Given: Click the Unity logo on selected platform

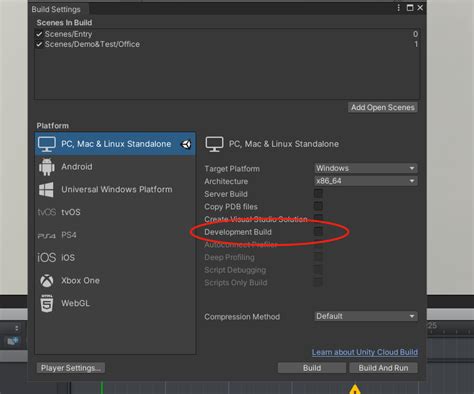Looking at the screenshot, I should click(186, 144).
